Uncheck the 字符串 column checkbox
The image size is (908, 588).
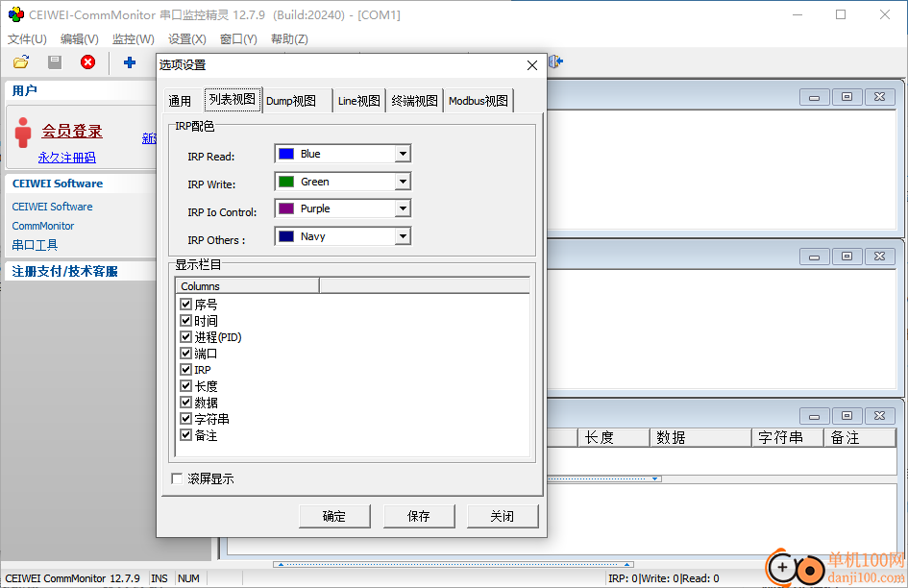185,418
